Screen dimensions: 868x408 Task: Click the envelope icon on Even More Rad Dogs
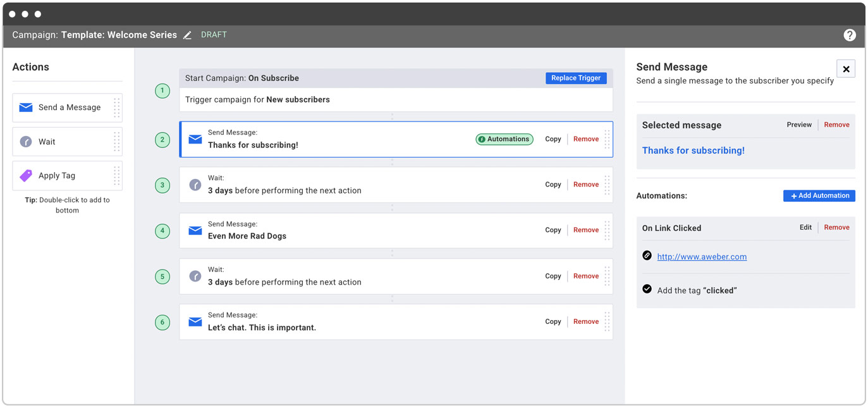click(195, 230)
